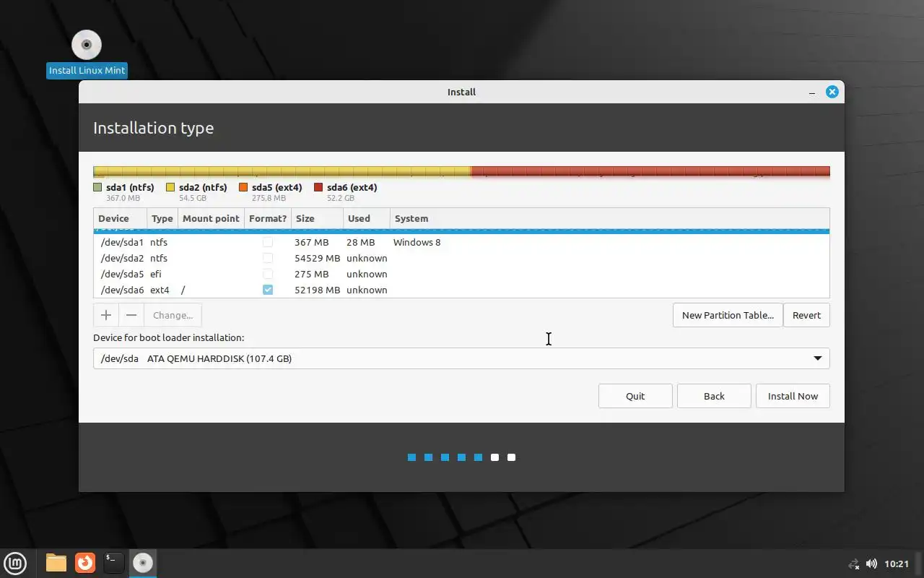The height and width of the screenshot is (578, 924).
Task: Click the selected blue /dev/sda row
Action: pyautogui.click(x=461, y=231)
